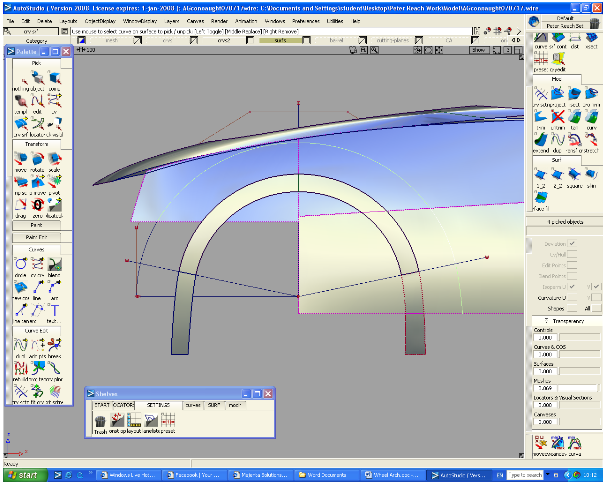Screen dimensions: 607x485
Task: Select the Set pivot tool
Action: (55, 183)
